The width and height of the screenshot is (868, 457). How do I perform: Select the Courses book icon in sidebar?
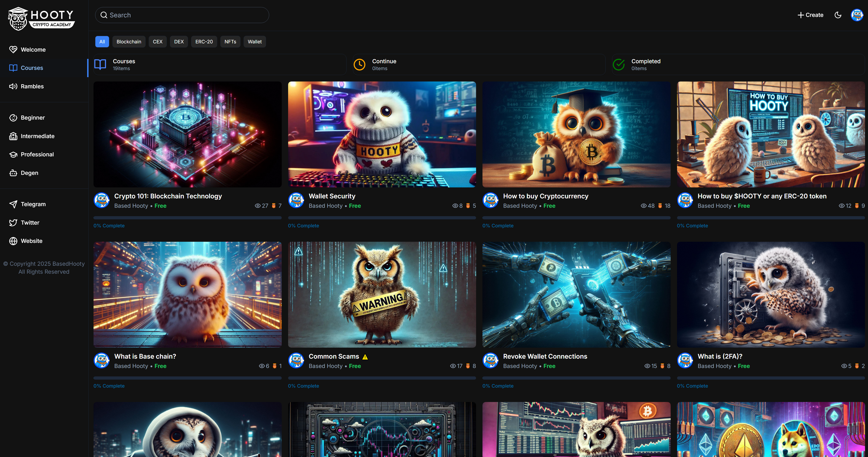click(13, 68)
